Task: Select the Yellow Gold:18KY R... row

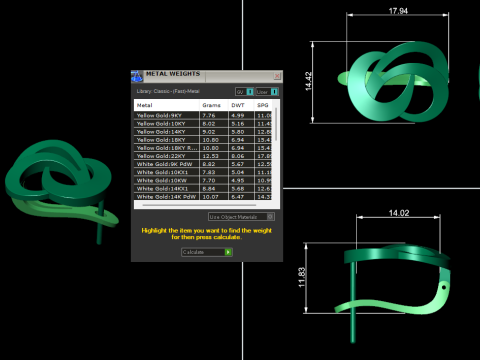Action: [203, 148]
